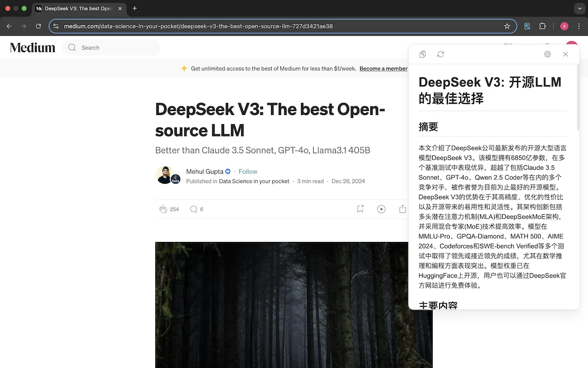The height and width of the screenshot is (368, 588).
Task: Click the verified badge next to author name
Action: (228, 172)
